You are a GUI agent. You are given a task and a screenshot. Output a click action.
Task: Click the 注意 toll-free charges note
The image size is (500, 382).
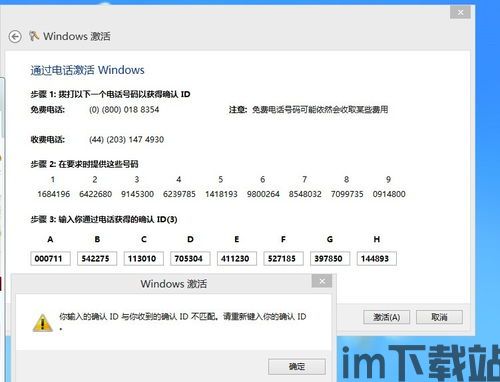[308, 110]
